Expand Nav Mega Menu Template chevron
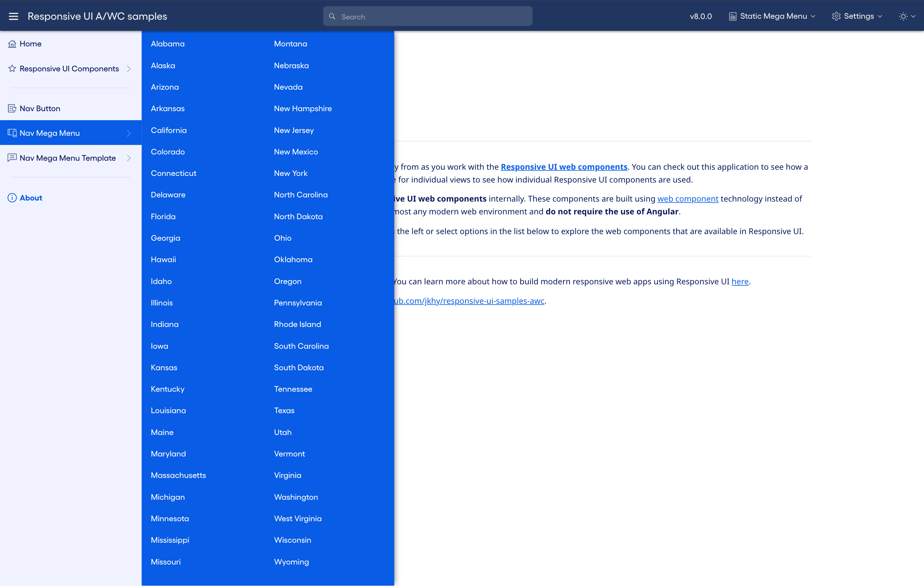The height and width of the screenshot is (586, 924). (128, 158)
